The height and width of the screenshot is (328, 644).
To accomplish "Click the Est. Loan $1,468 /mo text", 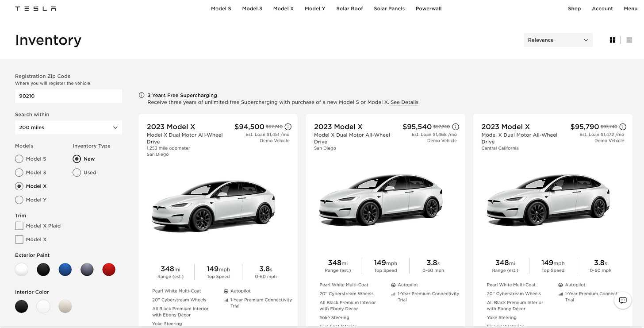I will pyautogui.click(x=434, y=135).
